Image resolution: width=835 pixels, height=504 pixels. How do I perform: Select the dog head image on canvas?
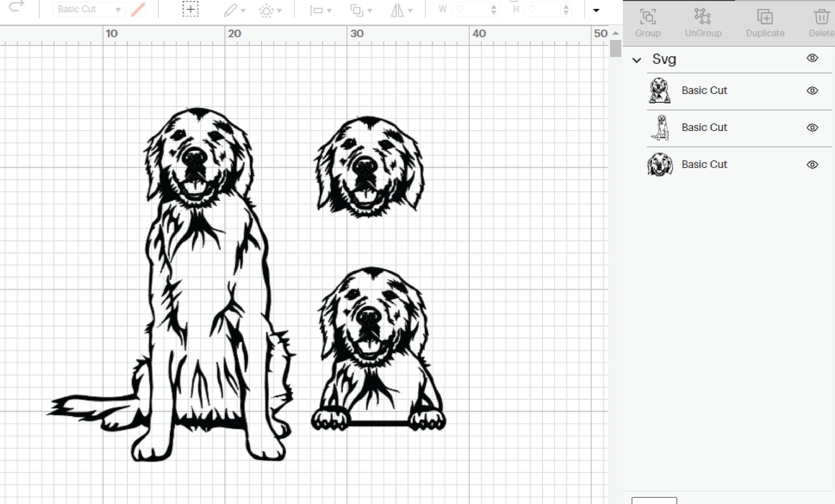pos(369,167)
